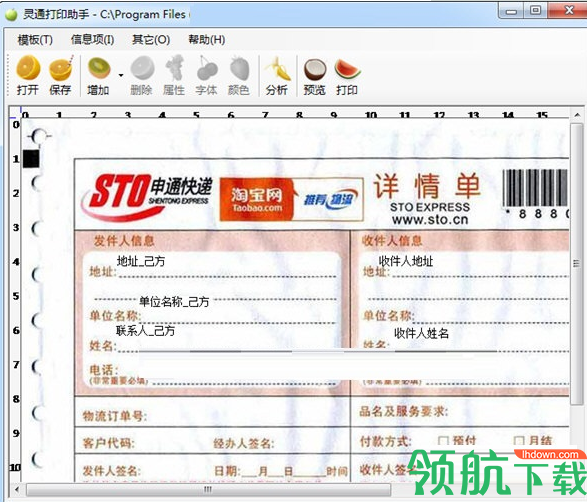The height and width of the screenshot is (502, 587).
Task: Click the greyed Delete (删除) icon
Action: pyautogui.click(x=142, y=68)
